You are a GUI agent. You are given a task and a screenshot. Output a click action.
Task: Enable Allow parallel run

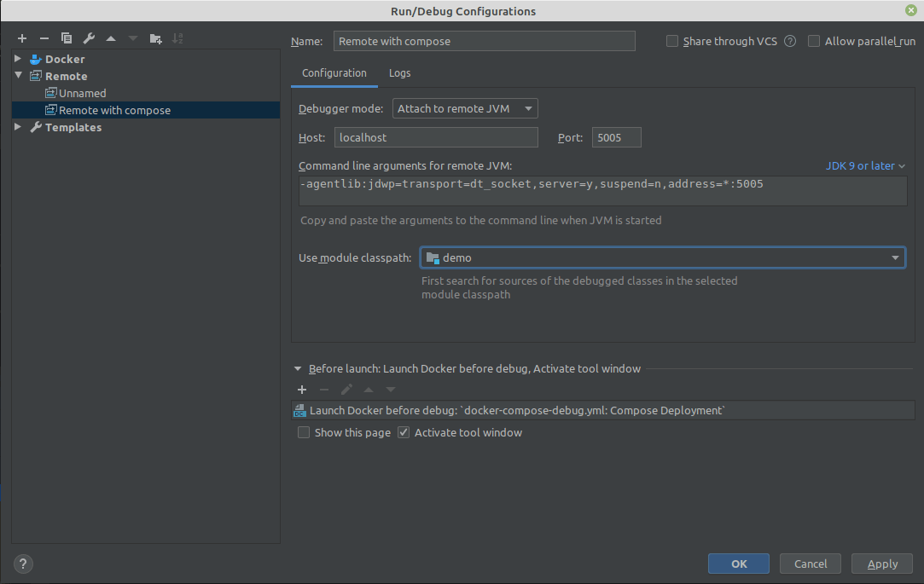tap(814, 41)
